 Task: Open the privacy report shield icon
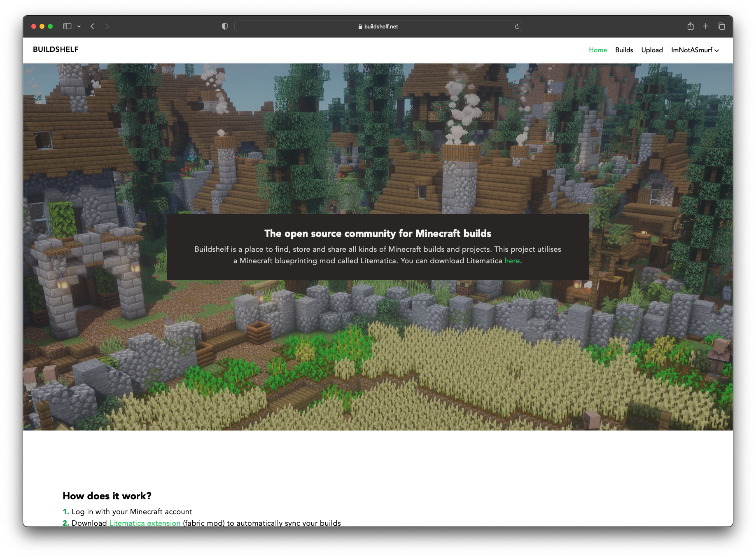pos(224,26)
